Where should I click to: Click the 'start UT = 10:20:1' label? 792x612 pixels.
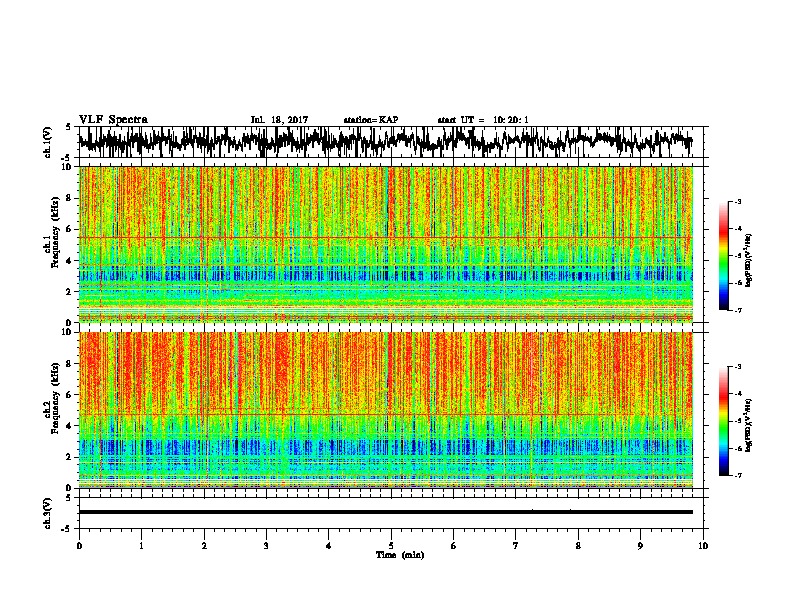click(483, 120)
